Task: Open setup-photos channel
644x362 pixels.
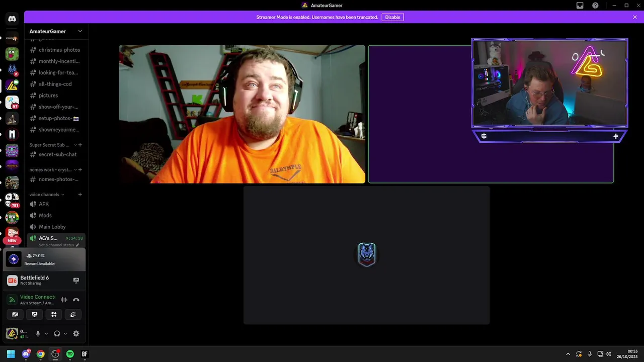Action: [x=56, y=118]
